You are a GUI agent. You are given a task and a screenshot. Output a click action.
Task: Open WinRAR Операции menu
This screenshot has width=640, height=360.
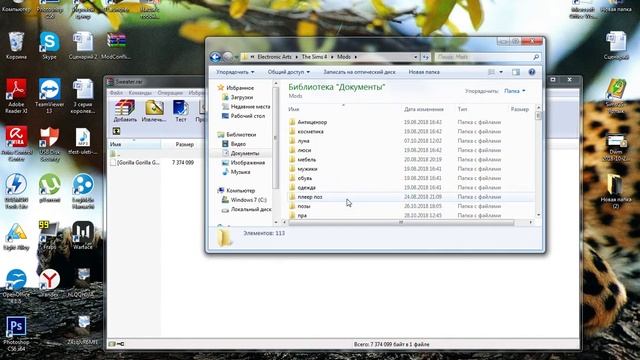(170, 93)
